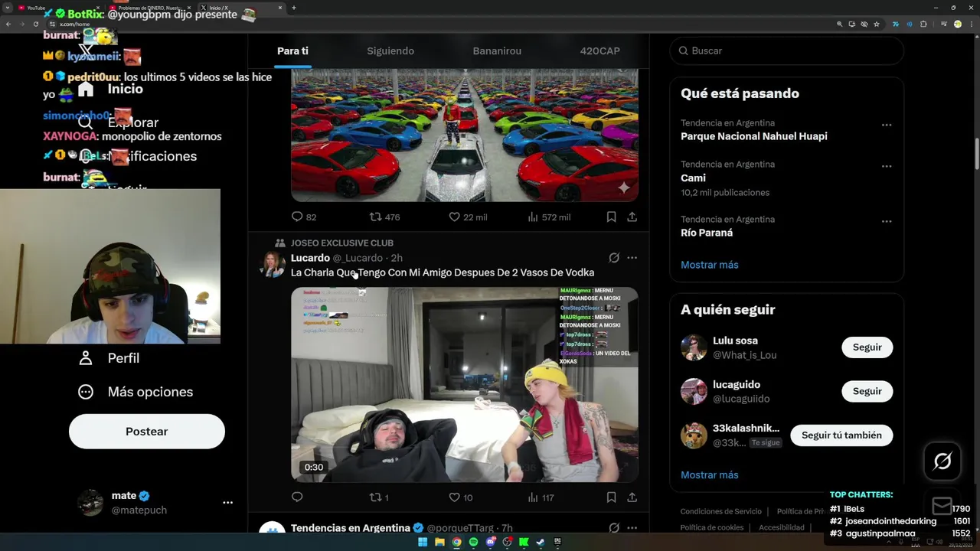Open Lulu sosa profile avatar

[x=694, y=347]
